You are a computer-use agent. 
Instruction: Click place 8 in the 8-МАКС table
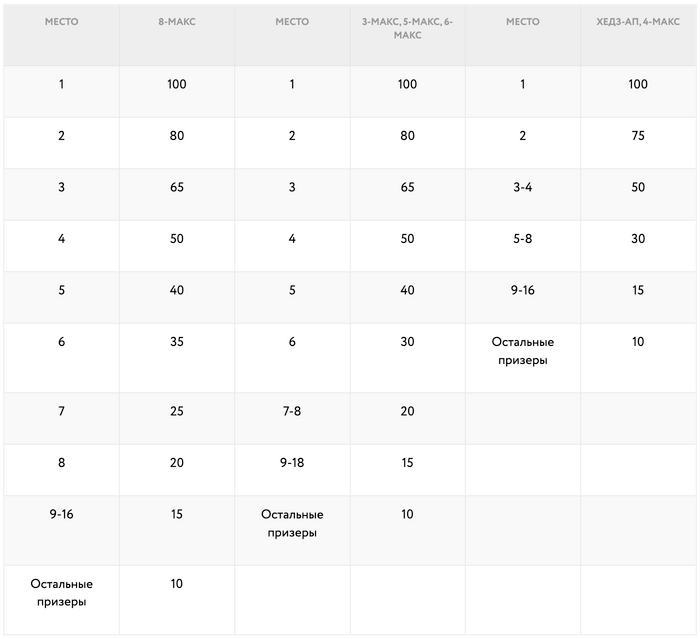pos(61,463)
